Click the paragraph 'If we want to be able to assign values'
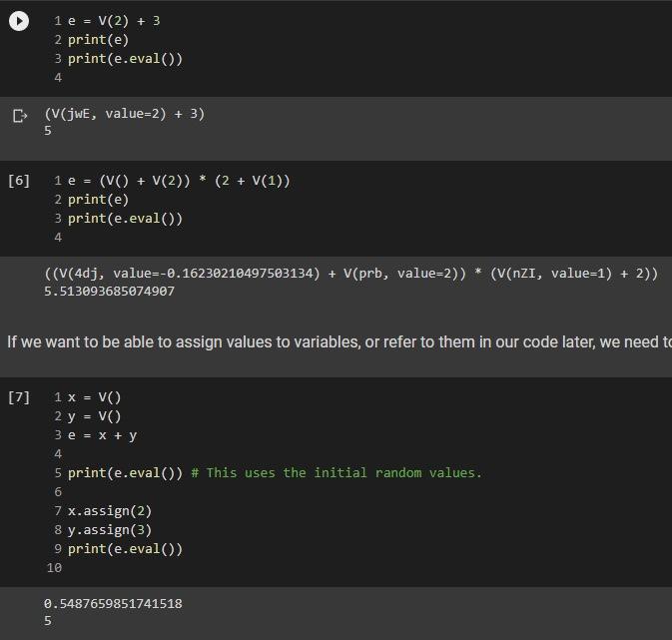The width and height of the screenshot is (672, 640). click(339, 342)
